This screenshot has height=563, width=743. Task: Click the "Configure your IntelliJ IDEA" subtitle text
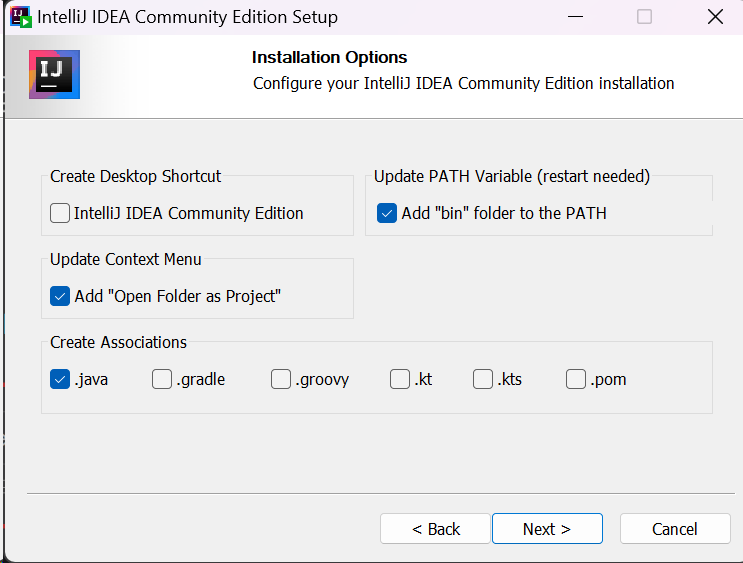(463, 83)
